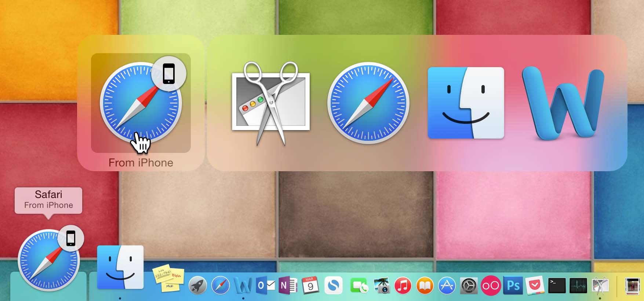The image size is (644, 301).
Task: Open small Safari compass in the Dock
Action: tap(221, 285)
